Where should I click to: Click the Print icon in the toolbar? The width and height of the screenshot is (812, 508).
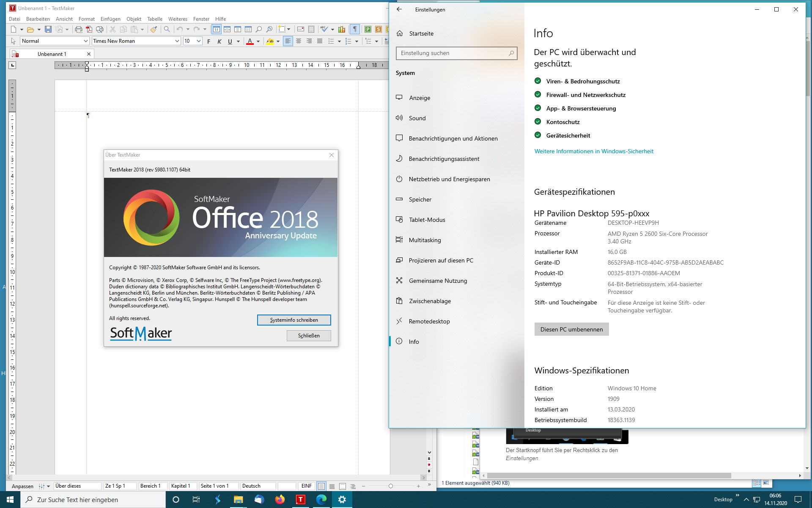coord(79,29)
